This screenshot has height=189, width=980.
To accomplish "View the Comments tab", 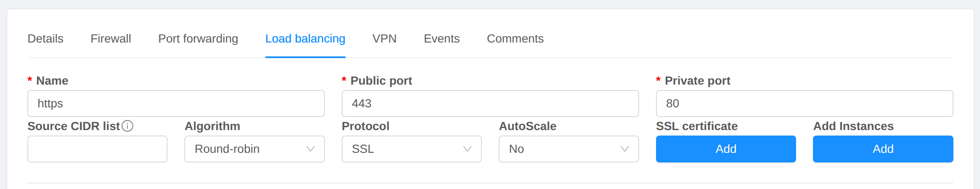I will click(x=515, y=39).
